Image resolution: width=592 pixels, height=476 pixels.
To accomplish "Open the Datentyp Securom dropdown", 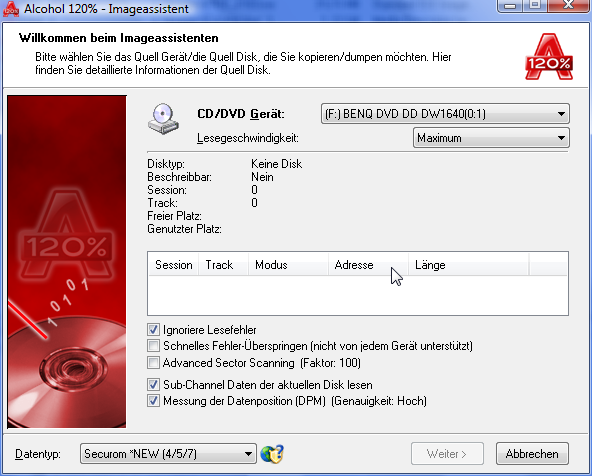I will tap(168, 454).
